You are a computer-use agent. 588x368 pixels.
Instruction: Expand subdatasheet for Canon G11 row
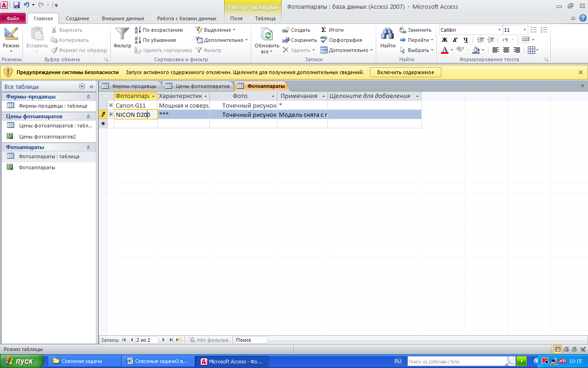(111, 105)
